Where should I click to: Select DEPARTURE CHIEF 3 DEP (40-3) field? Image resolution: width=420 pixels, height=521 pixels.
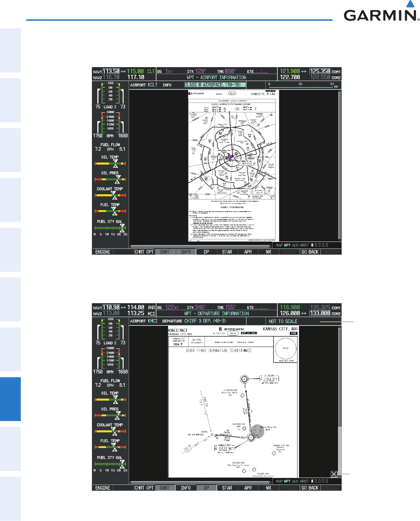pyautogui.click(x=194, y=321)
